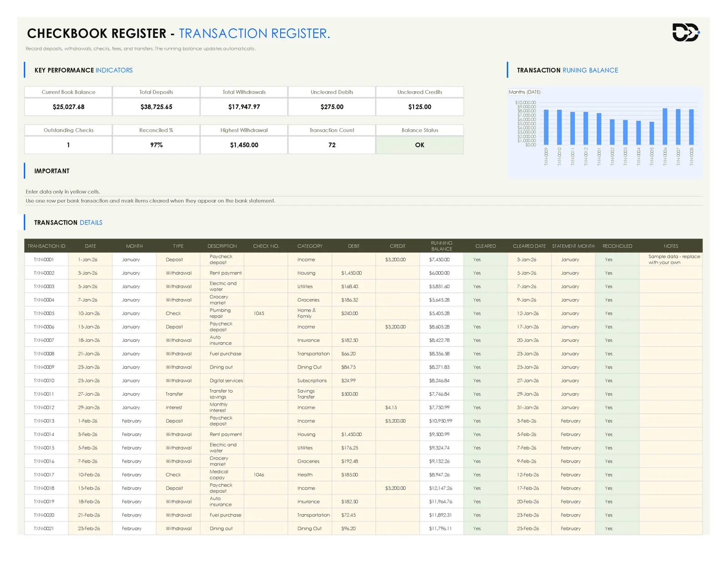
Task: Click the TXN-0021 transaction ID cell
Action: pyautogui.click(x=46, y=528)
